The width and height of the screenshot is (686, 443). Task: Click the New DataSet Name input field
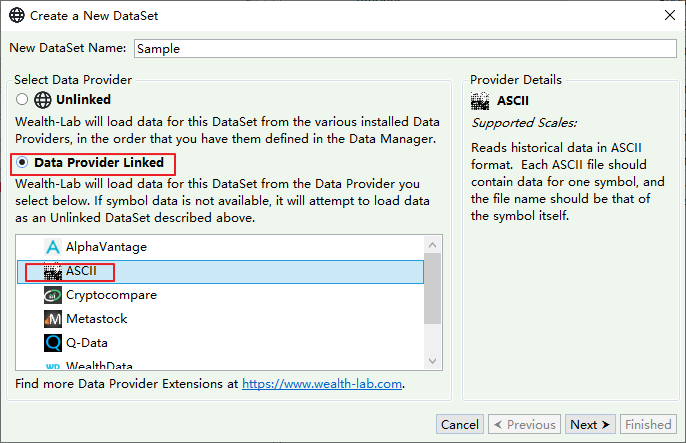405,49
